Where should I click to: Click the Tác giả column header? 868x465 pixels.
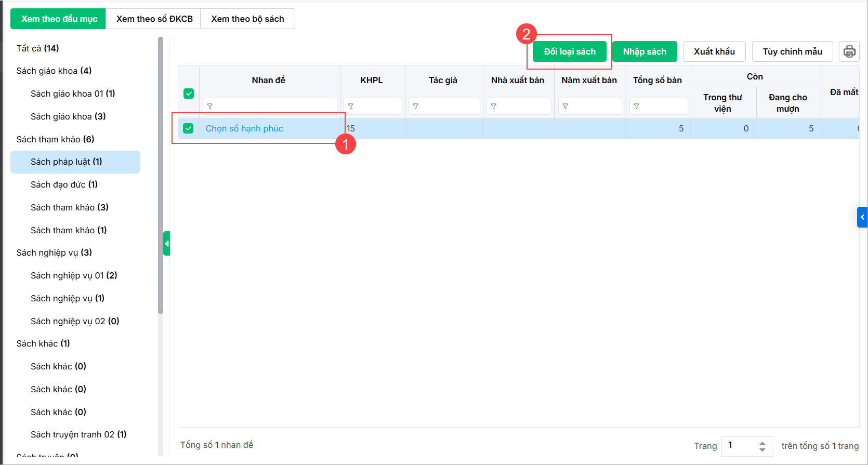(443, 80)
